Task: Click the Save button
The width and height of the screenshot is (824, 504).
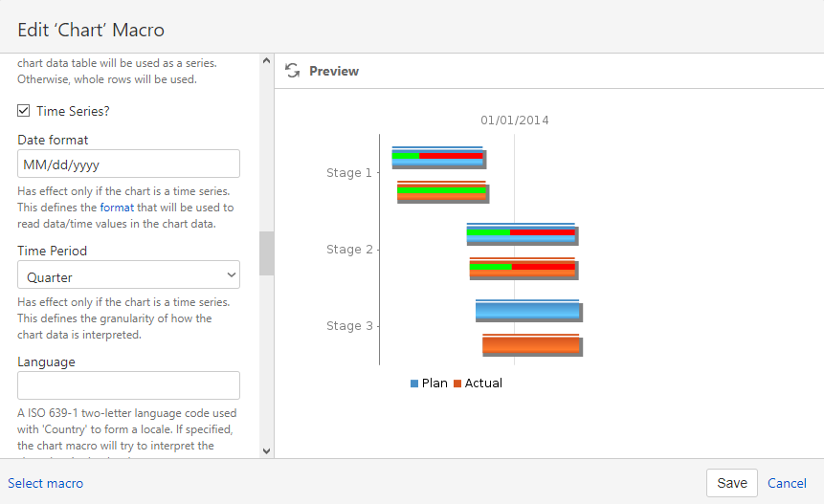Action: [731, 483]
